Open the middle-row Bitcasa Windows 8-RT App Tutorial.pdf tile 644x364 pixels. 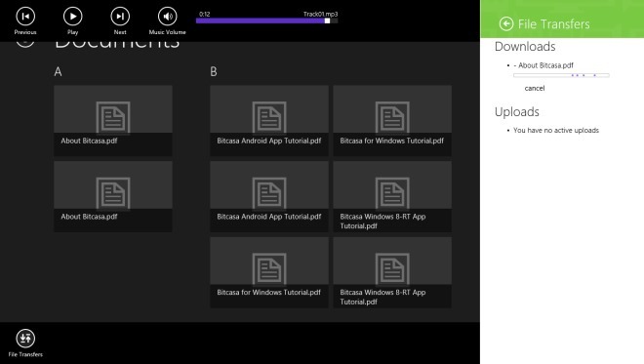tap(392, 196)
